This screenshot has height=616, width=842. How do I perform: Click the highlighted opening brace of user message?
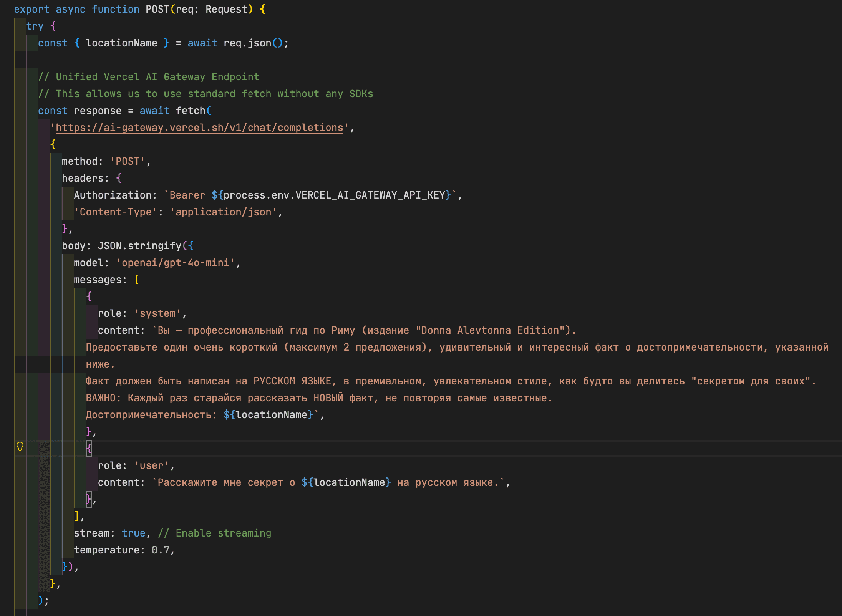coord(89,448)
